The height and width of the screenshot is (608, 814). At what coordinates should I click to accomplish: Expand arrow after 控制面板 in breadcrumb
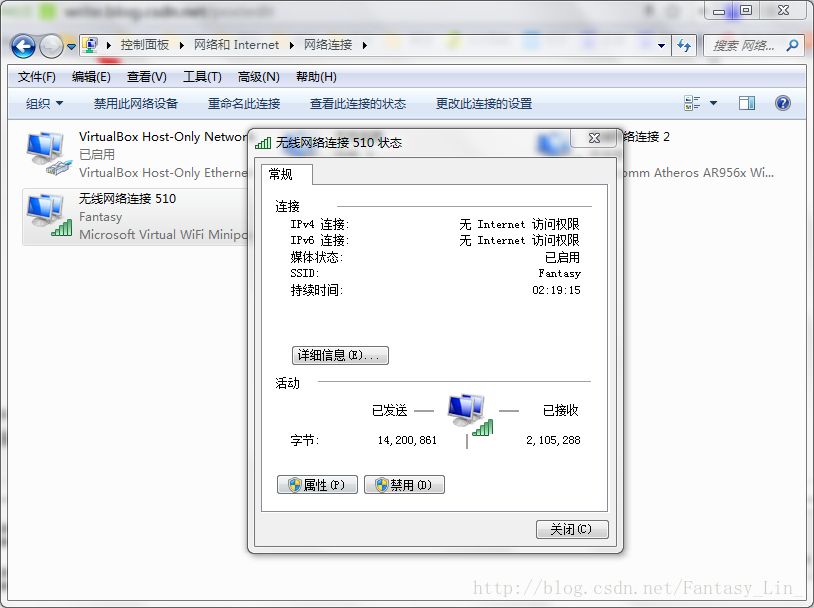point(182,46)
